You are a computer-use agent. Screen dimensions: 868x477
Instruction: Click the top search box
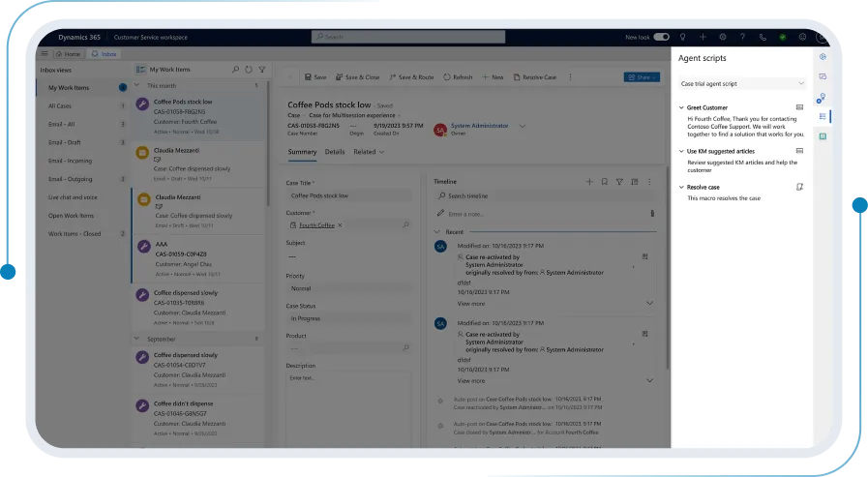tap(408, 37)
